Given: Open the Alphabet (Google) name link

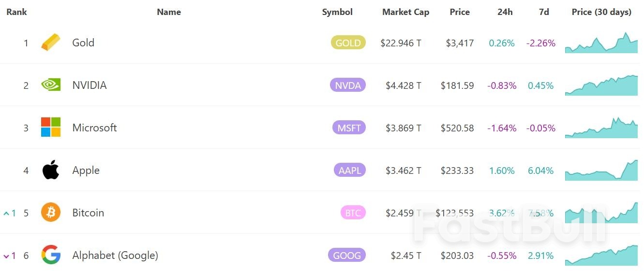Looking at the screenshot, I should click(x=115, y=255).
